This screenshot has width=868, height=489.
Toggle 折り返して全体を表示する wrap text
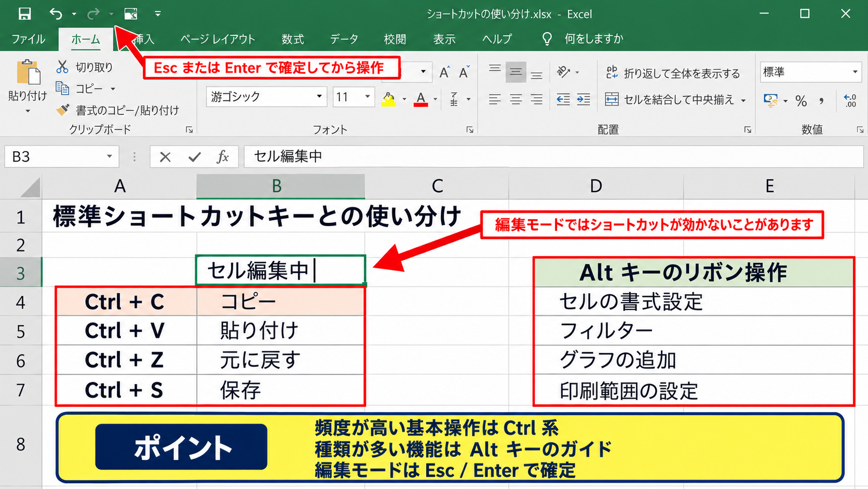click(x=673, y=73)
